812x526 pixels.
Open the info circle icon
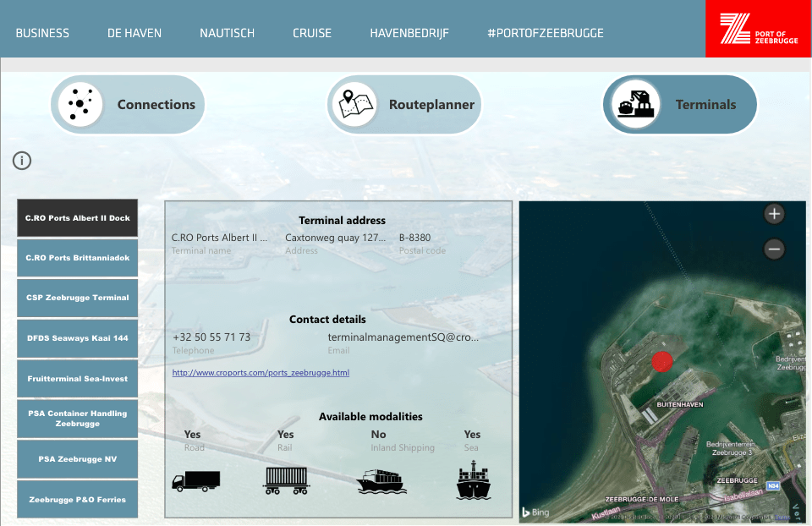pos(22,161)
